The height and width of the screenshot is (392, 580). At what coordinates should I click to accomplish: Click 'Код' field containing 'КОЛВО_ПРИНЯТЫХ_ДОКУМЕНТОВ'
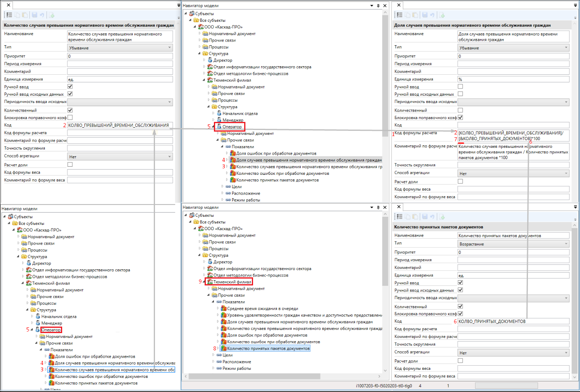513,321
